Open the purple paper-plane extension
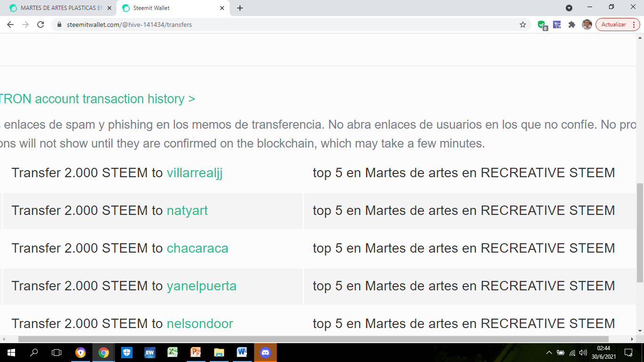644x362 pixels. point(557,25)
